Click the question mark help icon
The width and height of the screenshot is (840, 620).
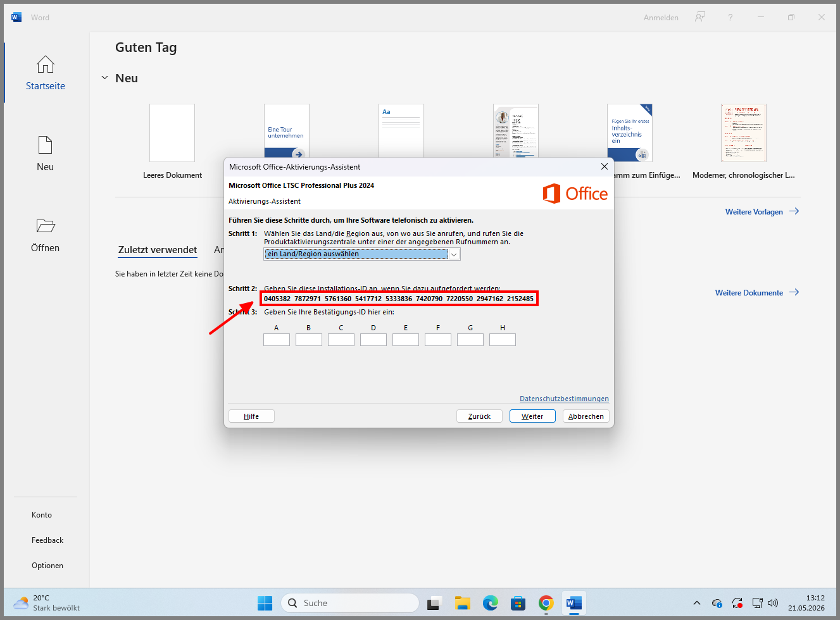click(x=730, y=17)
